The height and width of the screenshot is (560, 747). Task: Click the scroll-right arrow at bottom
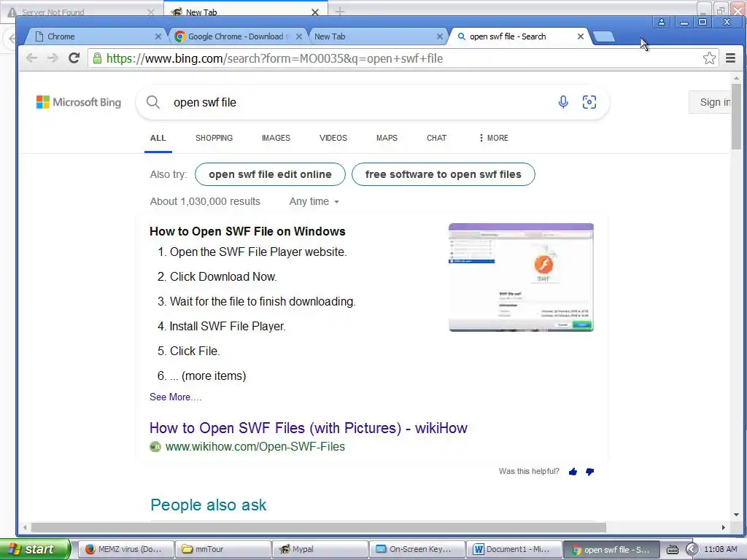coord(723,527)
